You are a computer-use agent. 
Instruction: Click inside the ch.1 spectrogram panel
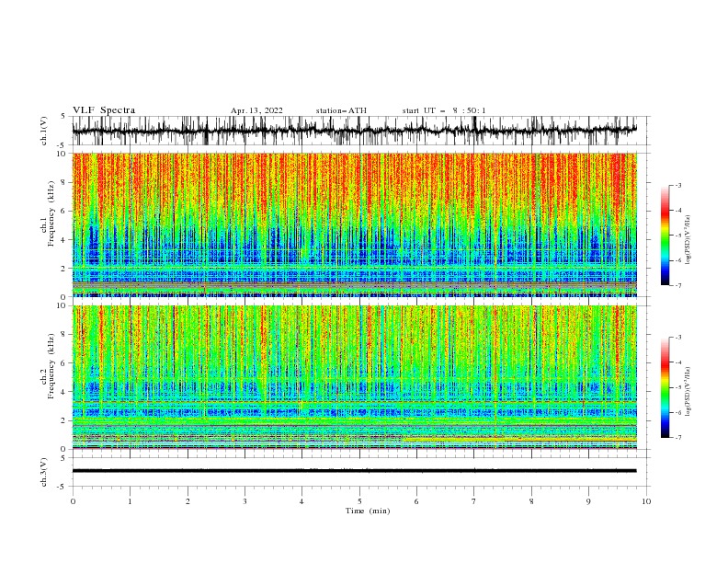[x=355, y=224]
